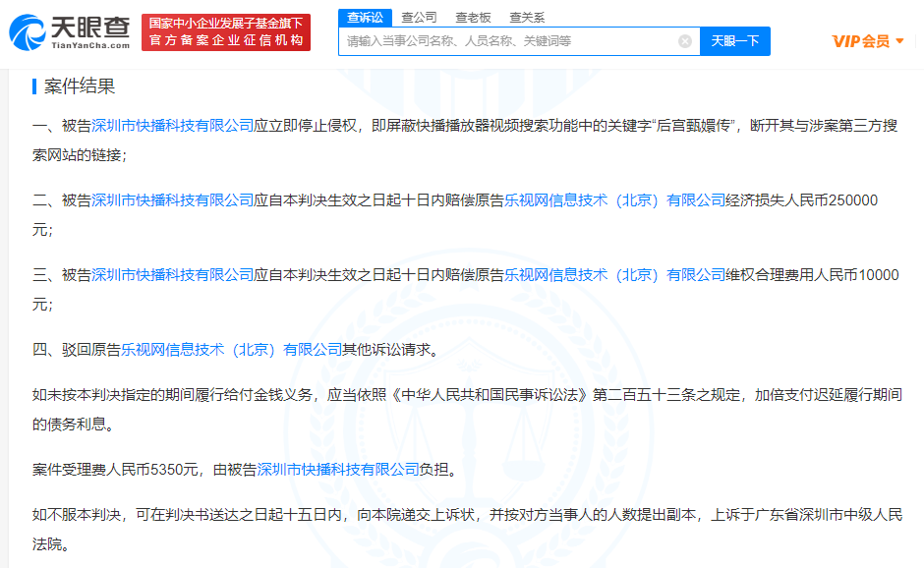This screenshot has width=924, height=568.
Task: Switch to the 查公司 tab
Action: (419, 18)
